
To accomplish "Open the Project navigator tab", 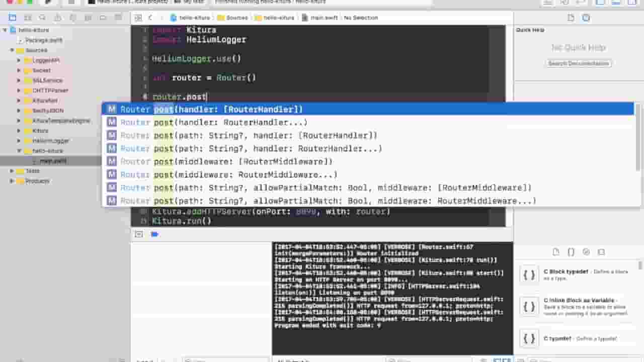I will (13, 18).
